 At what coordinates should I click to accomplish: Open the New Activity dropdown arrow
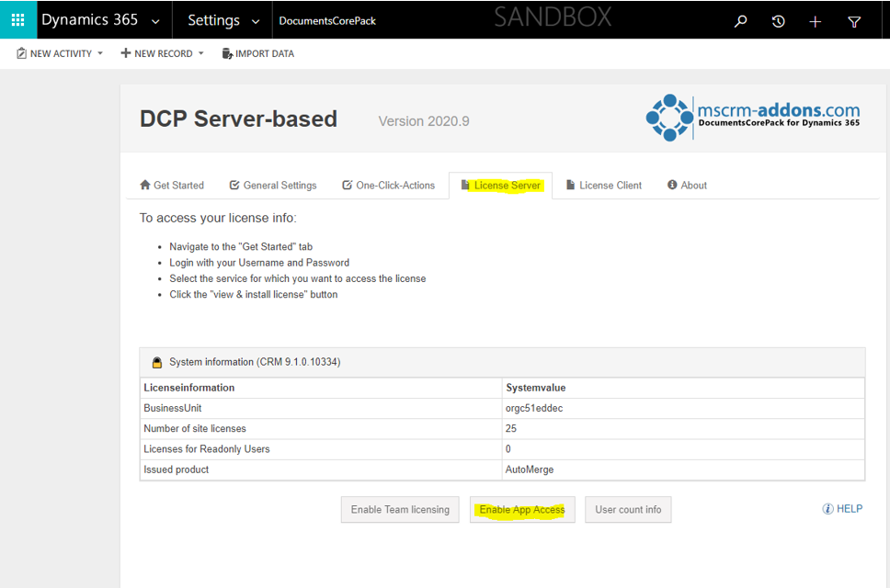point(100,53)
